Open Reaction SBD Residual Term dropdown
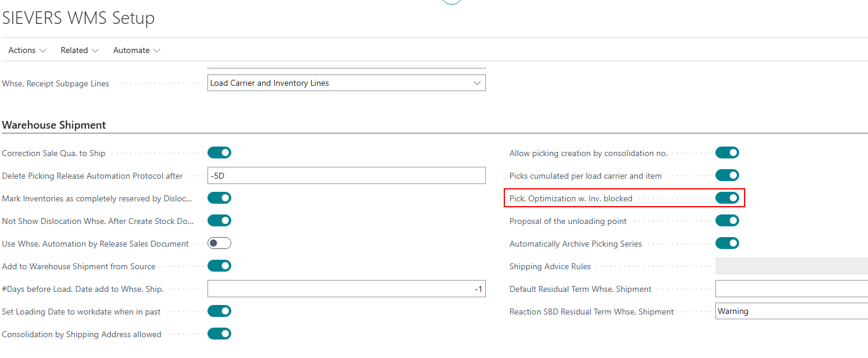This screenshot has width=868, height=358. (791, 312)
